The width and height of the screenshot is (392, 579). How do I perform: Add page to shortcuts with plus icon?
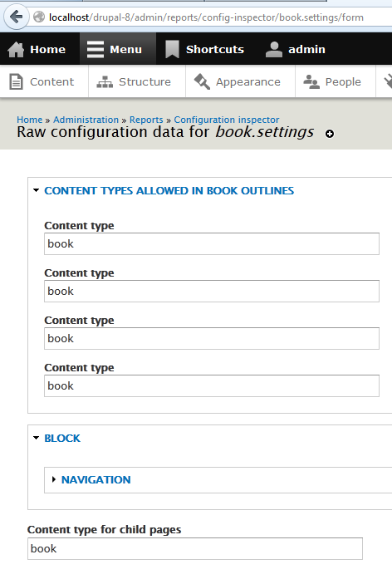(x=330, y=134)
